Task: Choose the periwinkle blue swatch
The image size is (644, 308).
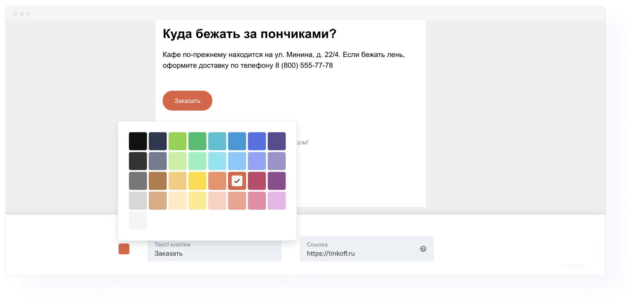Action: click(x=257, y=161)
